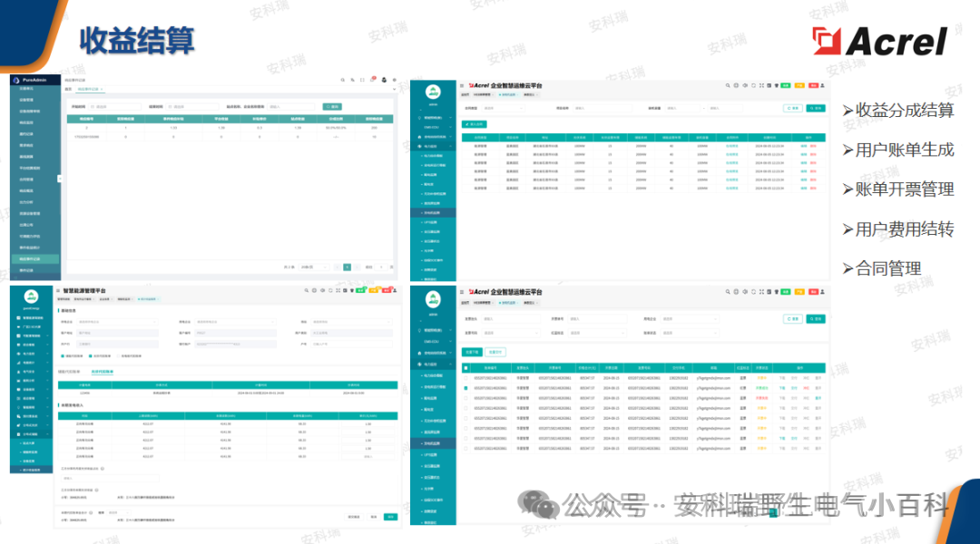This screenshot has width=980, height=544.
Task: Open the 合同类型 dropdown in contract list window
Action: pos(503,108)
